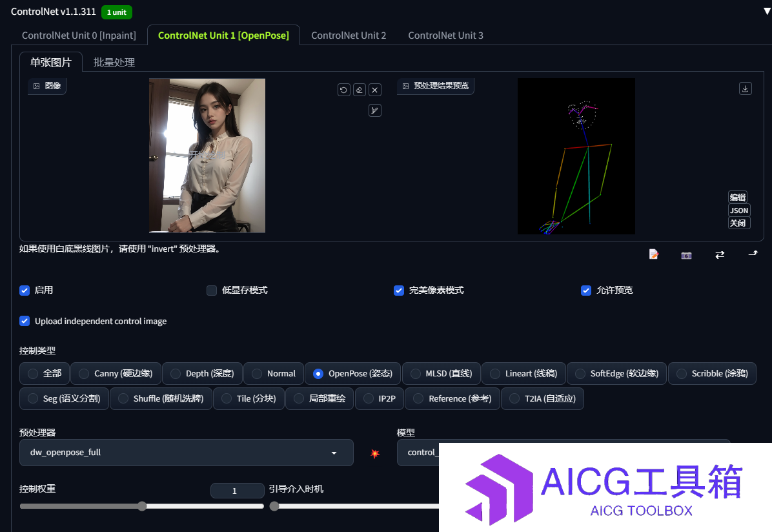Select the MLSD (直线) control type
This screenshot has height=532, width=772.
click(x=441, y=373)
